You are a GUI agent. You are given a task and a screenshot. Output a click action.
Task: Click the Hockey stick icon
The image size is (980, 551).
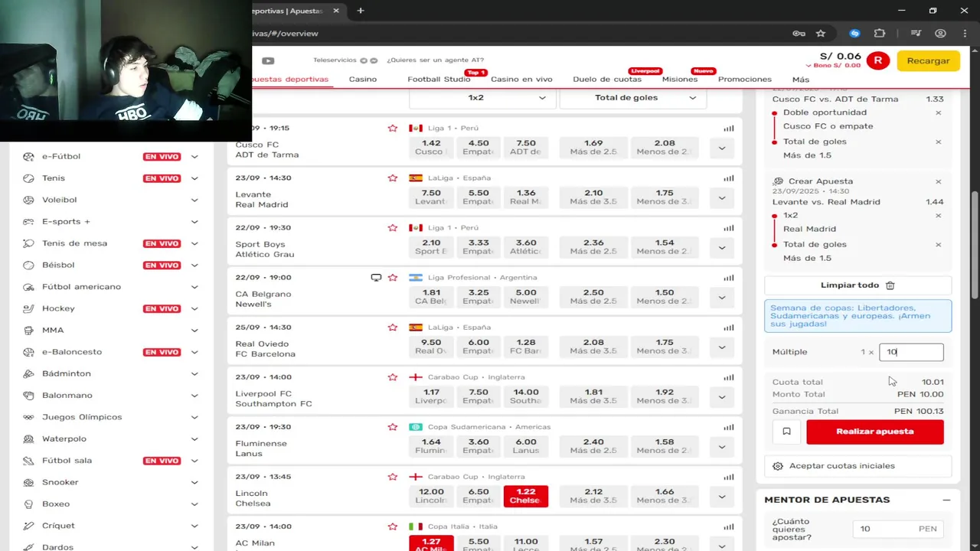pos(28,308)
